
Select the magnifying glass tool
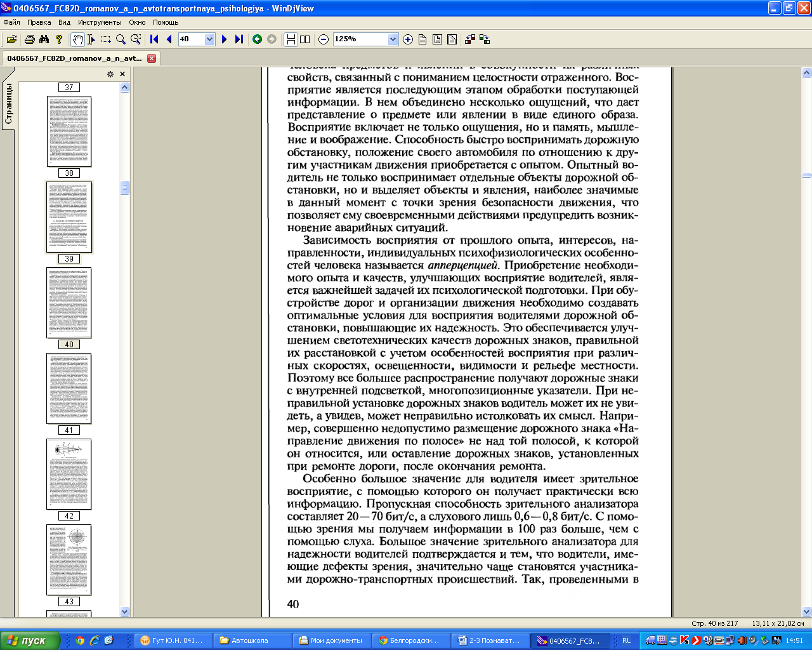tap(121, 39)
